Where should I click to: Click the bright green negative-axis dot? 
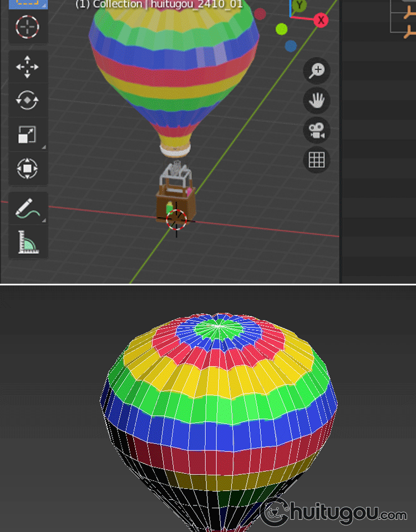point(282,29)
